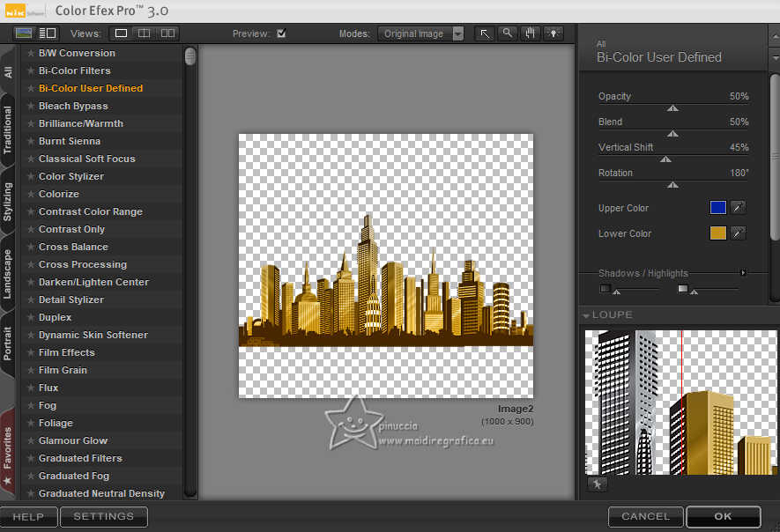Select the zoom magnifier tool
The image size is (780, 532).
point(508,33)
